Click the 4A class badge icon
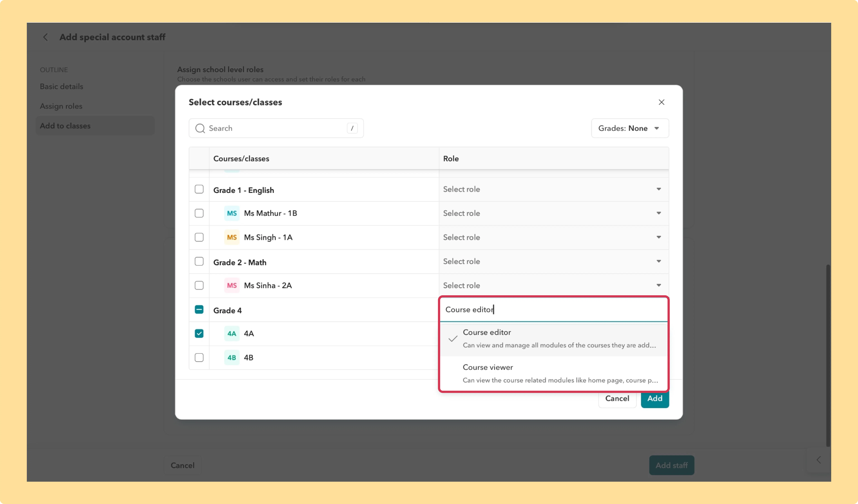Screen dimensions: 858x504 tap(232, 333)
